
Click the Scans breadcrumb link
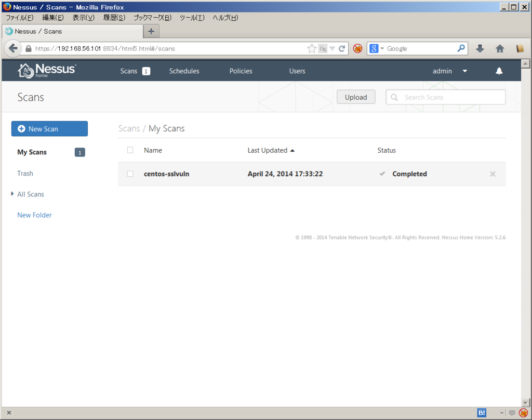[129, 128]
